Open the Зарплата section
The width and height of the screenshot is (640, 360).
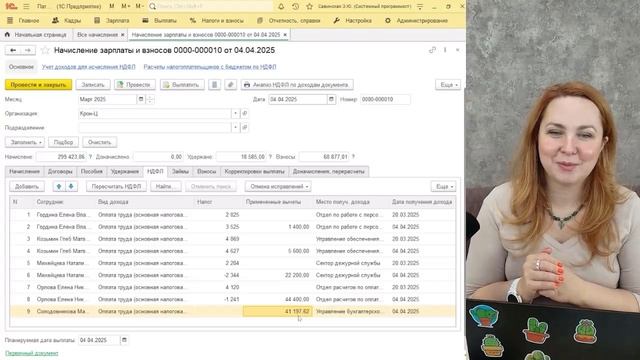click(112, 20)
